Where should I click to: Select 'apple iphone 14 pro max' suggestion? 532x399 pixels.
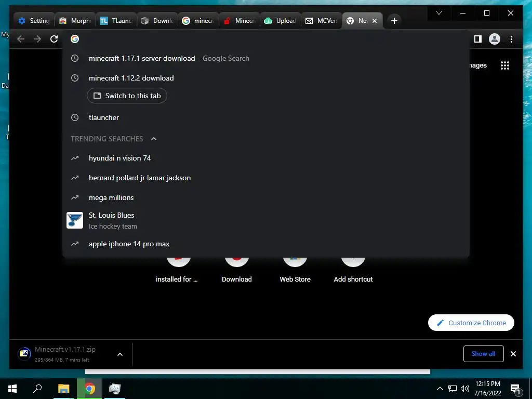point(266,244)
